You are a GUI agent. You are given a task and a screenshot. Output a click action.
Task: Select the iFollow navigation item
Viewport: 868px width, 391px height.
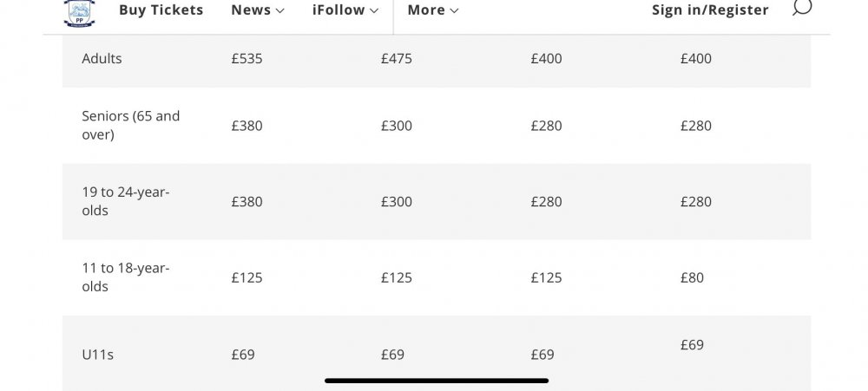[339, 10]
